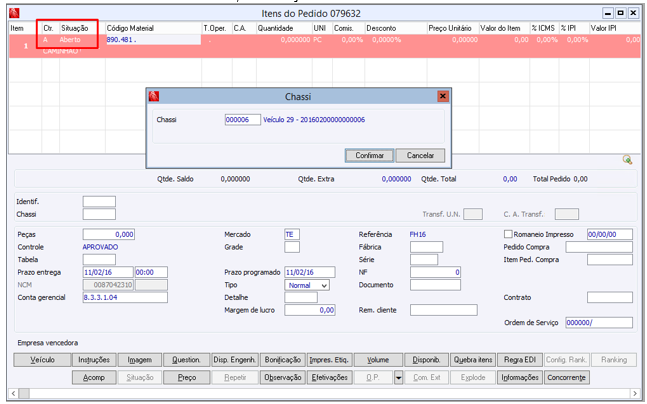Click the Contrato input field
This screenshot has height=404, width=647.
point(610,298)
